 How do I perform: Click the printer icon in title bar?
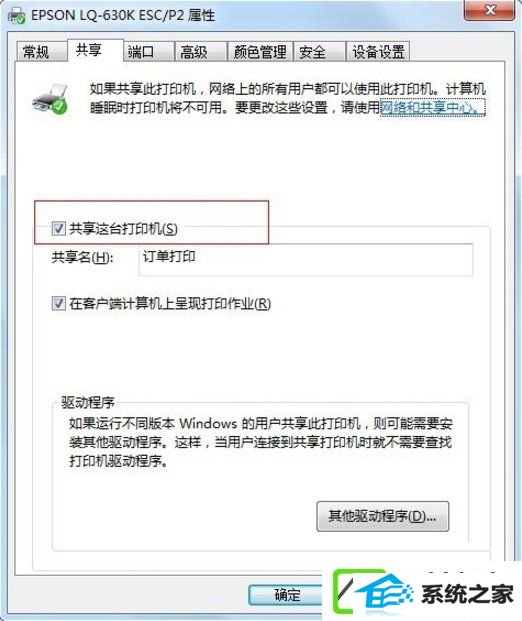(x=17, y=16)
